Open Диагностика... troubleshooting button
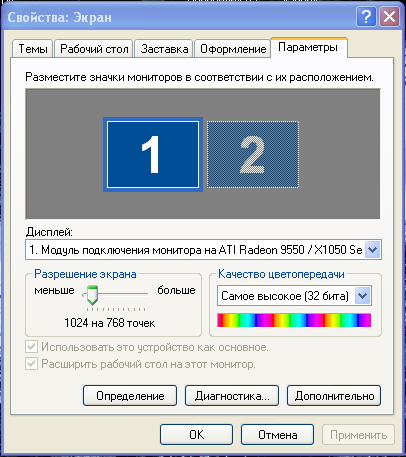The width and height of the screenshot is (406, 457). click(232, 396)
